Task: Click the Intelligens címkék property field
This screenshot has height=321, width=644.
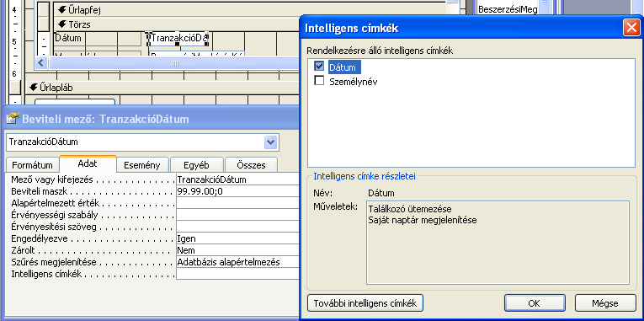Action: [237, 274]
